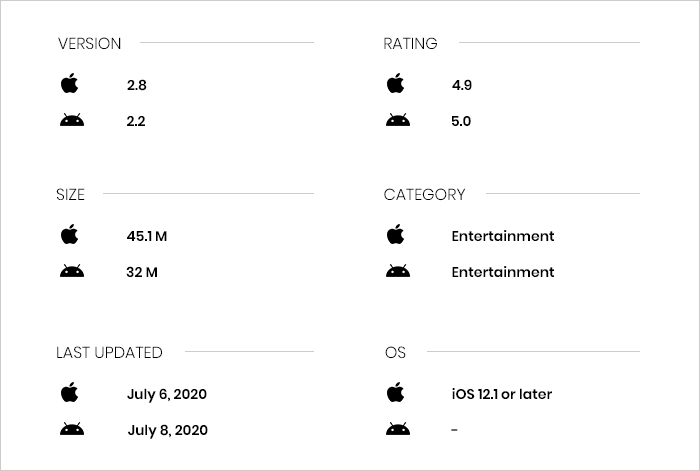Click the iOS 12.1 or later text
The width and height of the screenshot is (700, 471).
[502, 394]
